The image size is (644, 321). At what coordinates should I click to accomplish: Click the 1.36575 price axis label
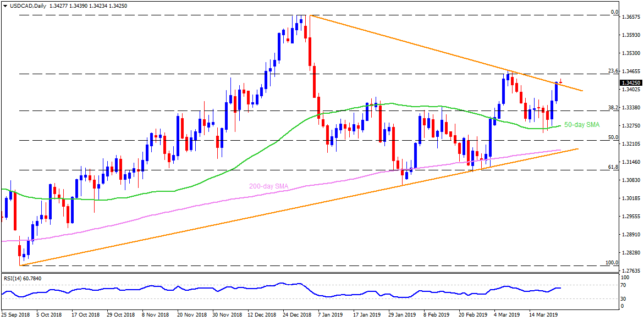point(629,17)
